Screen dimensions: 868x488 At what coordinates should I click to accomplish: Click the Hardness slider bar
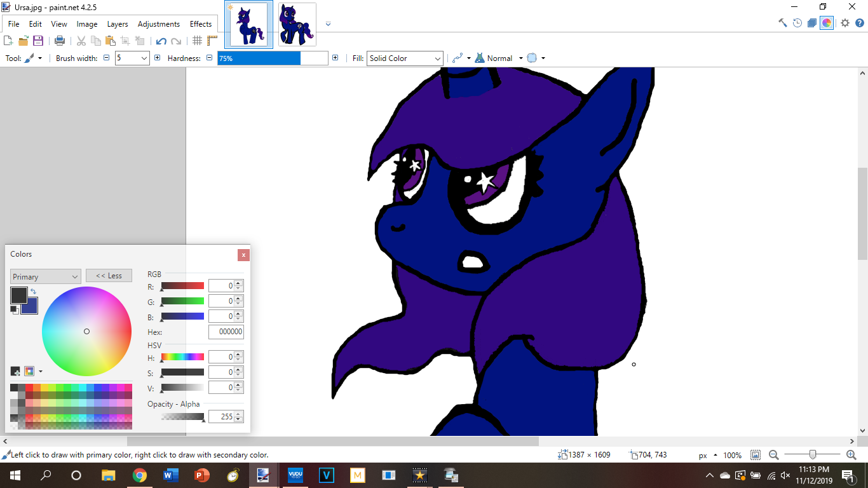pyautogui.click(x=273, y=58)
